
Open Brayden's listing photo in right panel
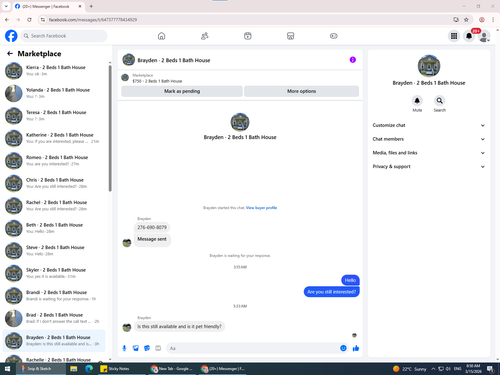(429, 66)
